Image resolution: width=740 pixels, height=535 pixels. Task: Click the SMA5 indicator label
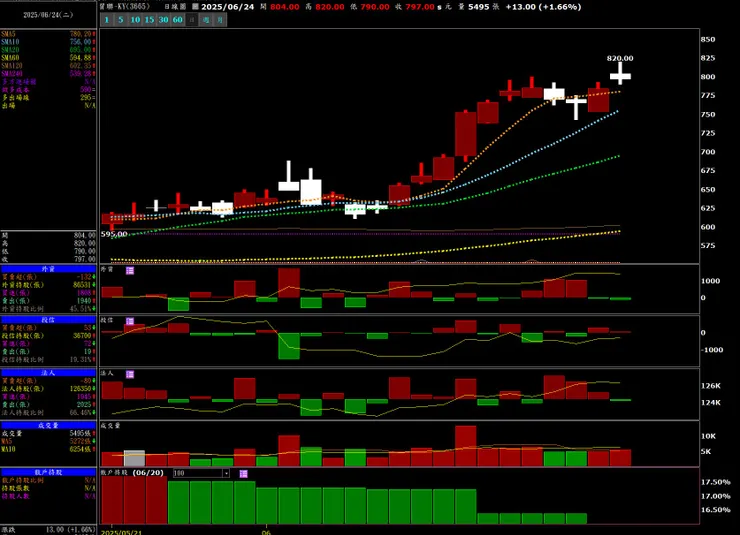point(8,34)
